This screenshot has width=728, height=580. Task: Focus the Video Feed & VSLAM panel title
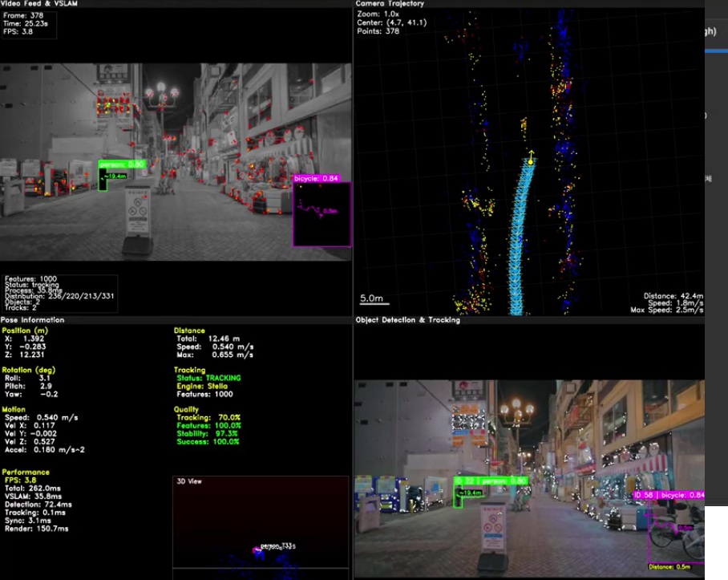coord(38,4)
